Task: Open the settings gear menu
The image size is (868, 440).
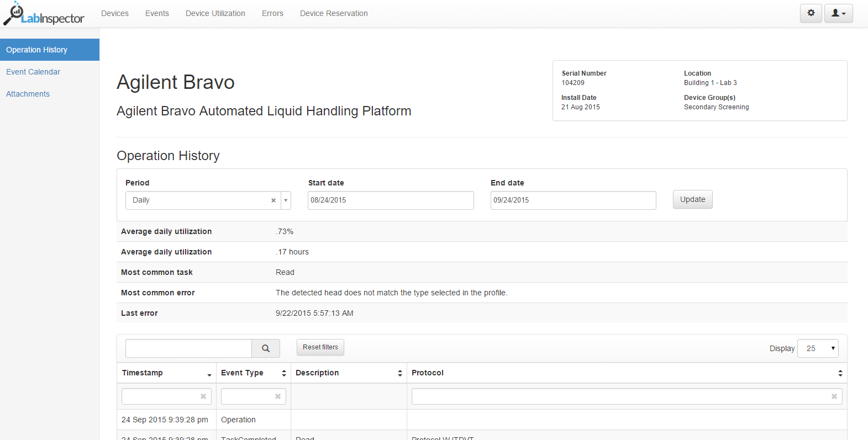Action: pos(811,13)
